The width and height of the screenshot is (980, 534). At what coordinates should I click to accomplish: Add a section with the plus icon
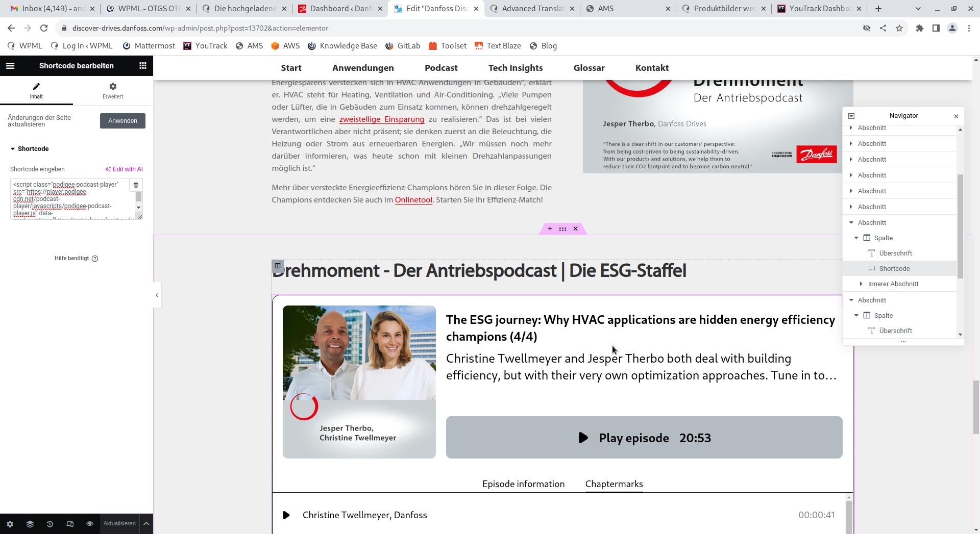pos(550,229)
